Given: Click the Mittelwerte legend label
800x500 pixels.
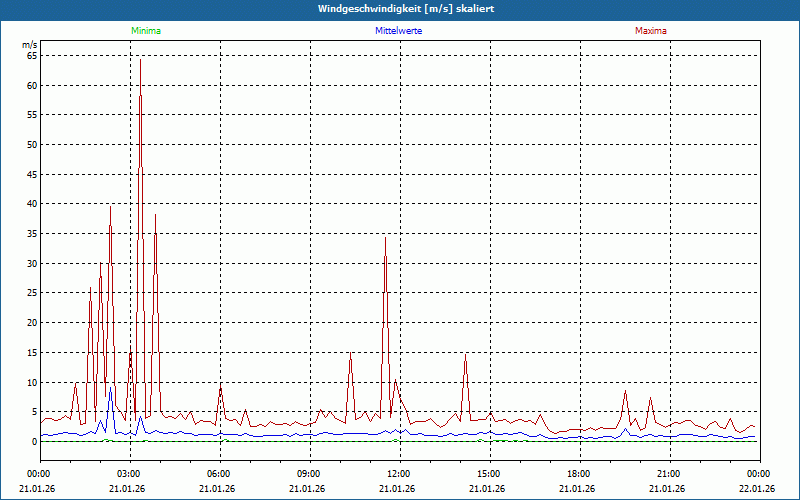Looking at the screenshot, I should 398,31.
